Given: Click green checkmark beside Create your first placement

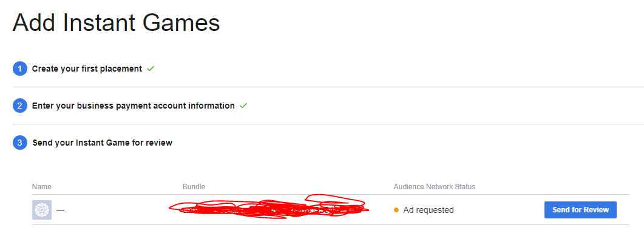Looking at the screenshot, I should 151,69.
